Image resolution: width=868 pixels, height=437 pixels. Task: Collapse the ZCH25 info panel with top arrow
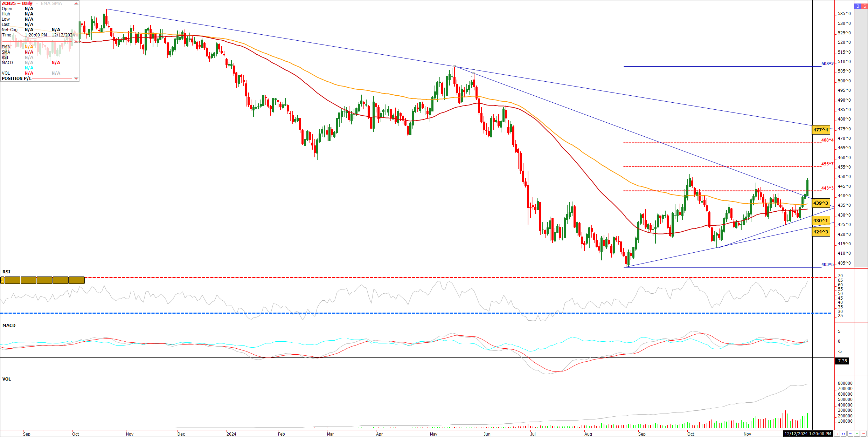76,3
